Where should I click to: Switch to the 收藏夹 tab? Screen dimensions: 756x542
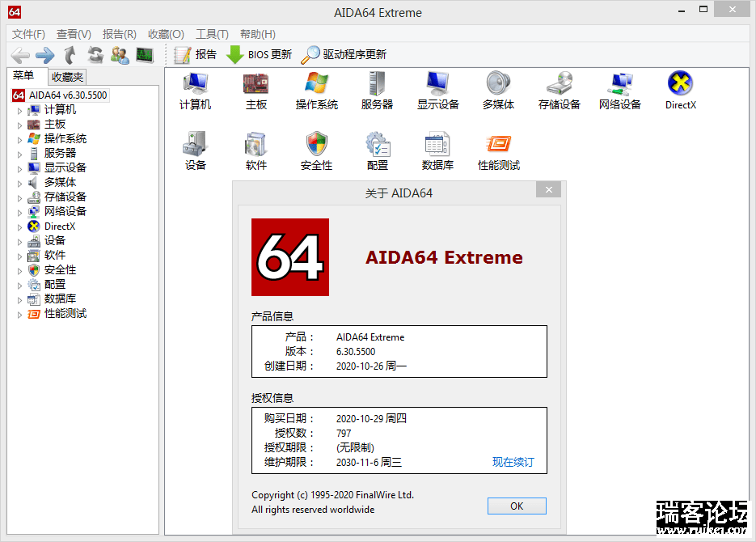(x=67, y=77)
